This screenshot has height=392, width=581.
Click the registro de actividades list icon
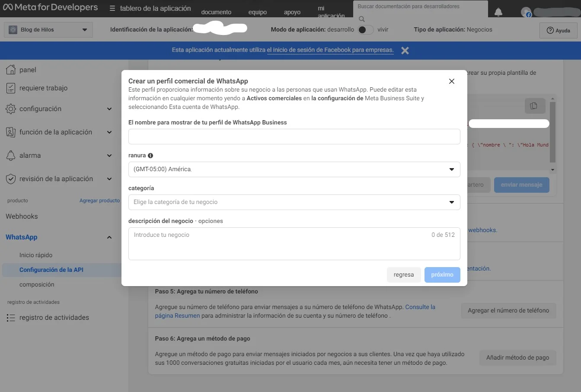(x=11, y=318)
